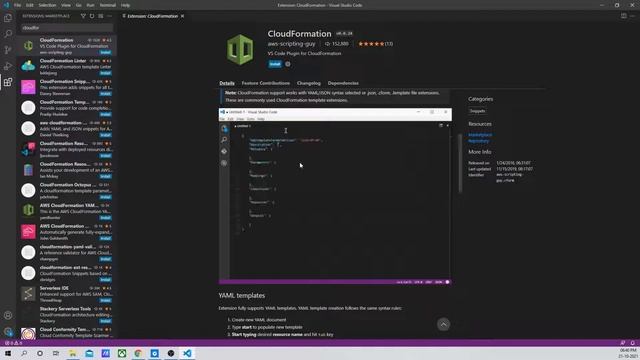Install Stackery Serverless Tools from the list
The width and height of the screenshot is (640, 360).
(x=105, y=321)
